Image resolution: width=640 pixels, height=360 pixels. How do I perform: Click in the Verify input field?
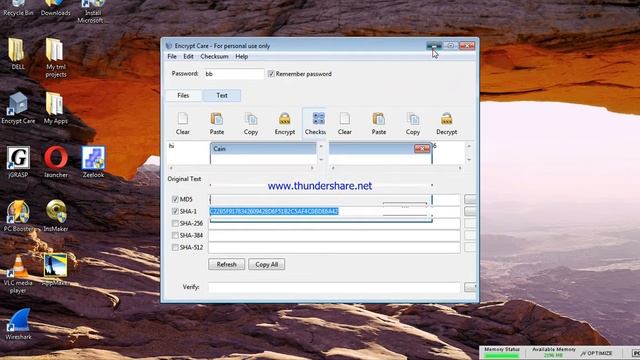(x=334, y=287)
